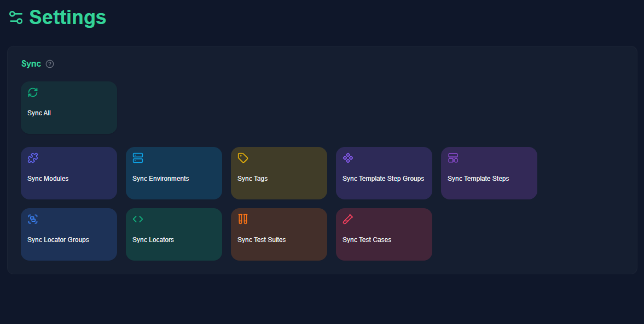Select the clustered shapes icon on Sync Template Step Groups
The image size is (644, 324).
(348, 158)
